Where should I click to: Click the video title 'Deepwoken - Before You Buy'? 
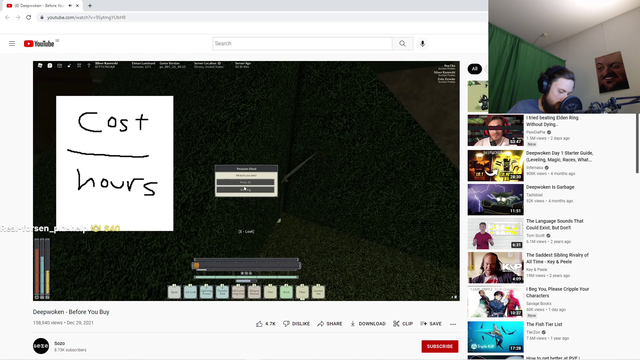coord(71,312)
